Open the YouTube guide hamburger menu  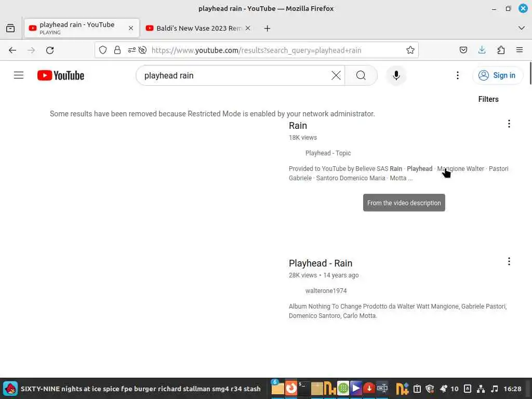[19, 75]
